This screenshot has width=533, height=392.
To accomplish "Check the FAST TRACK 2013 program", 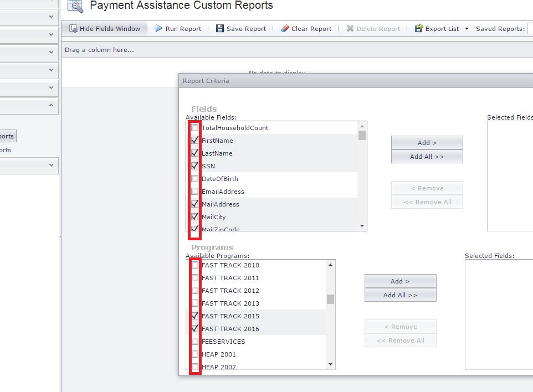I will coord(195,303).
